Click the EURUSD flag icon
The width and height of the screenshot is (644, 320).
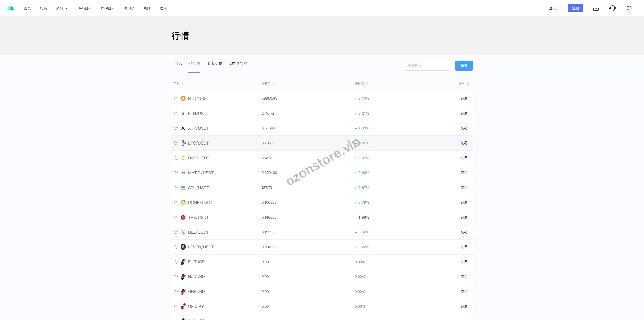point(183,262)
